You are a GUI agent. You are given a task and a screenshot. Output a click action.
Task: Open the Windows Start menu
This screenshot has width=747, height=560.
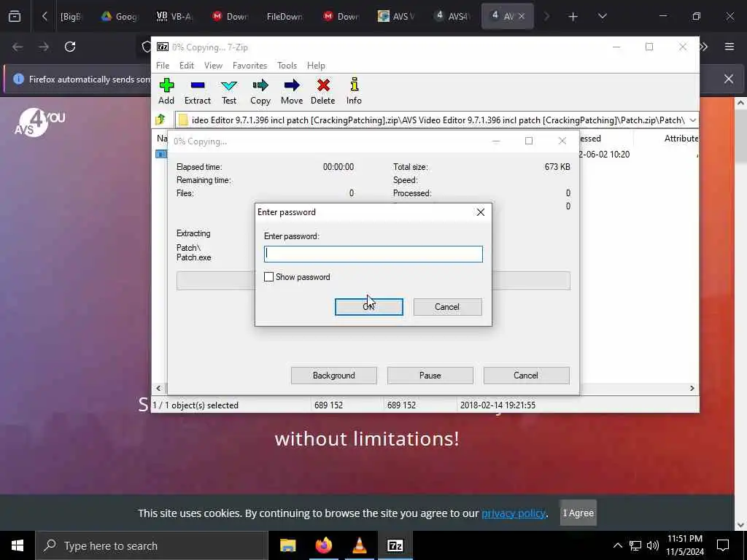(x=18, y=545)
